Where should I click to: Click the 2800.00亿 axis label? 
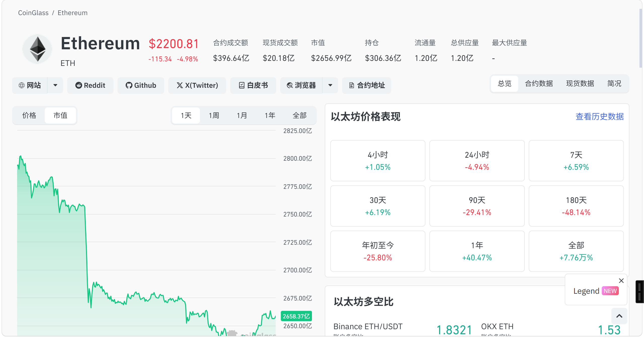point(298,158)
